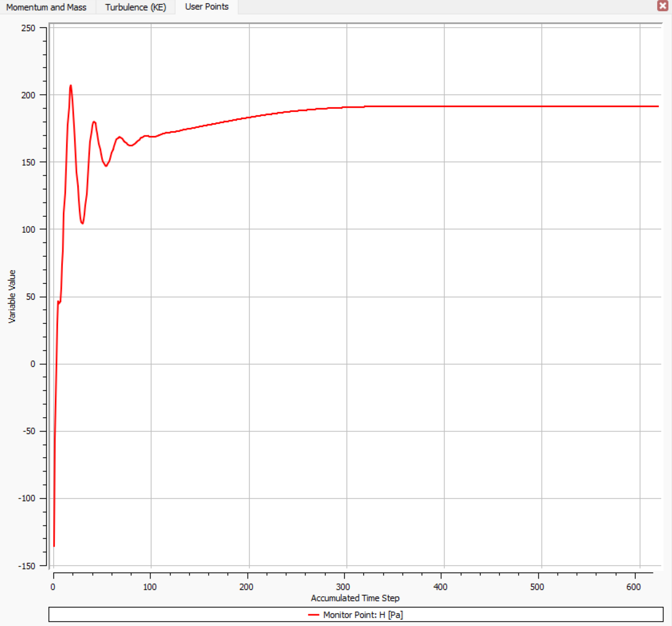
Task: Click the 'Monitor Point: H [Pa]' legend label
Action: (363, 615)
